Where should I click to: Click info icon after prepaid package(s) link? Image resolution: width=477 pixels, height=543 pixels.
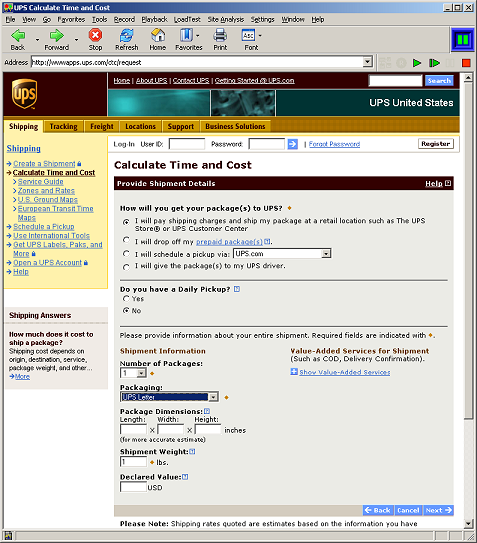pyautogui.click(x=267, y=241)
